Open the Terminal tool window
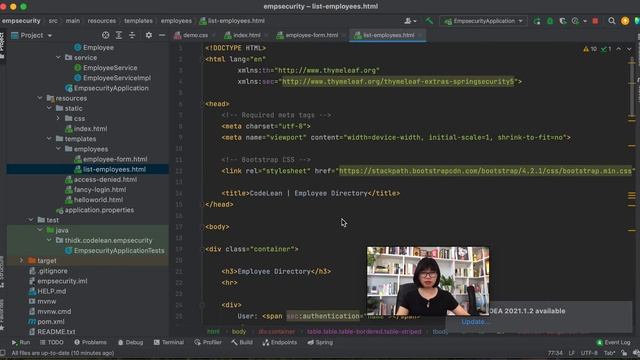The height and width of the screenshot is (360, 640). (169, 342)
